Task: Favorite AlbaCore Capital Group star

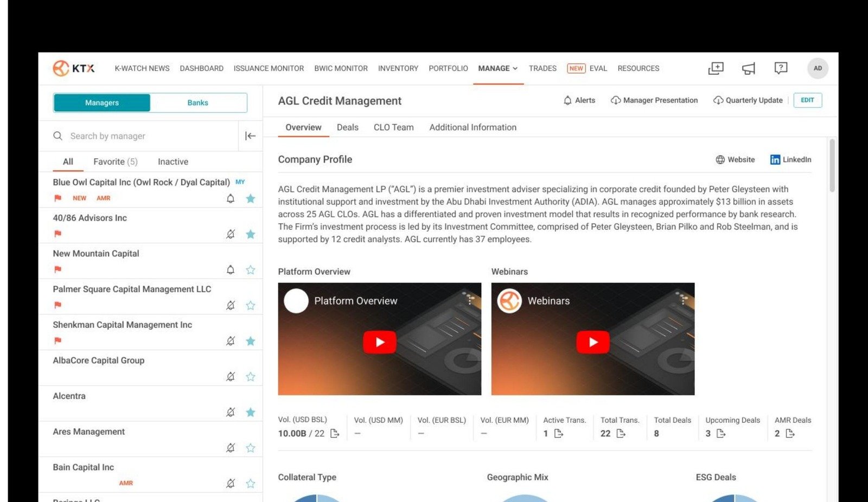Action: coord(250,376)
